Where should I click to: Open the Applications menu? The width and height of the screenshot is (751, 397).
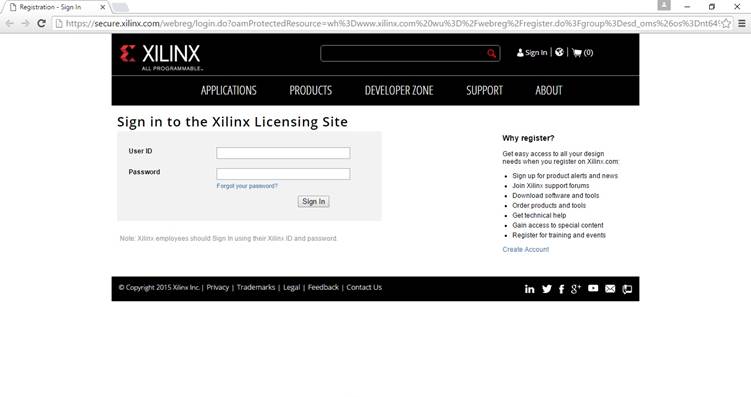[x=228, y=91]
